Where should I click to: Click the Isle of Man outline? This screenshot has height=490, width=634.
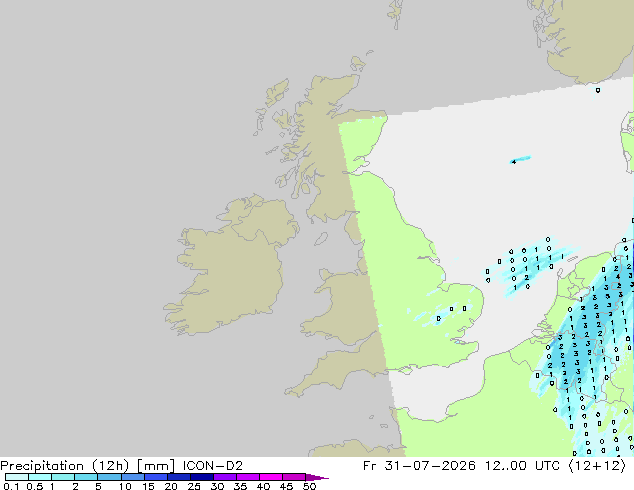click(x=321, y=239)
